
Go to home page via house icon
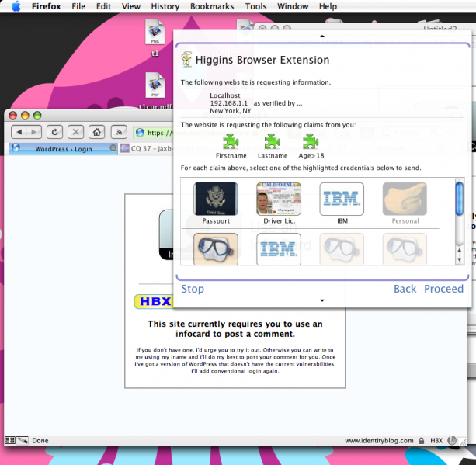click(x=97, y=132)
